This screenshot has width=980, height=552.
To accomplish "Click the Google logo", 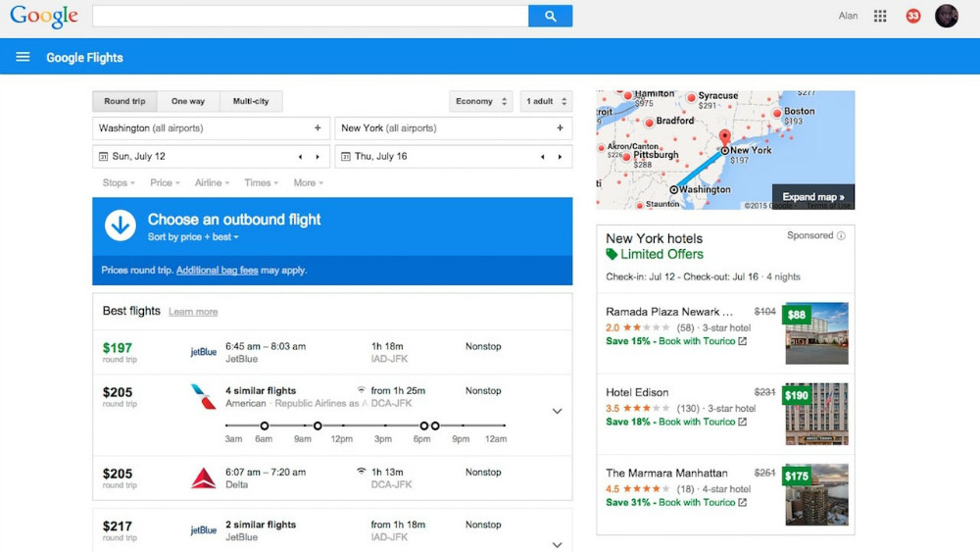I will coord(44,17).
